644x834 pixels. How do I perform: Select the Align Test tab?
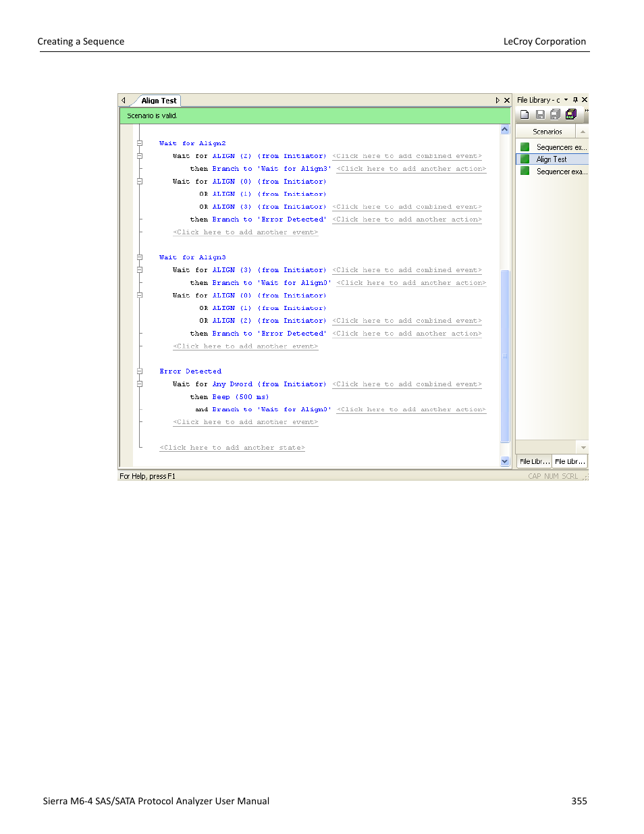159,101
